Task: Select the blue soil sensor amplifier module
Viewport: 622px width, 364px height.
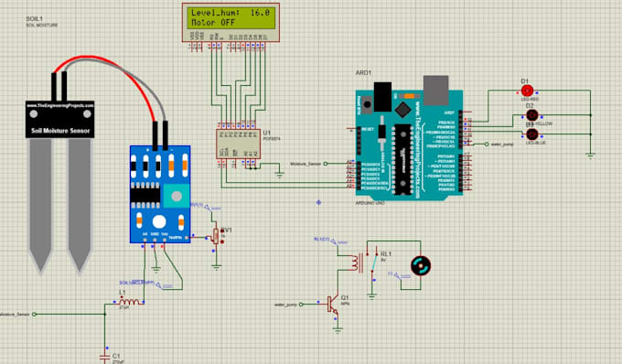Action: pos(160,194)
